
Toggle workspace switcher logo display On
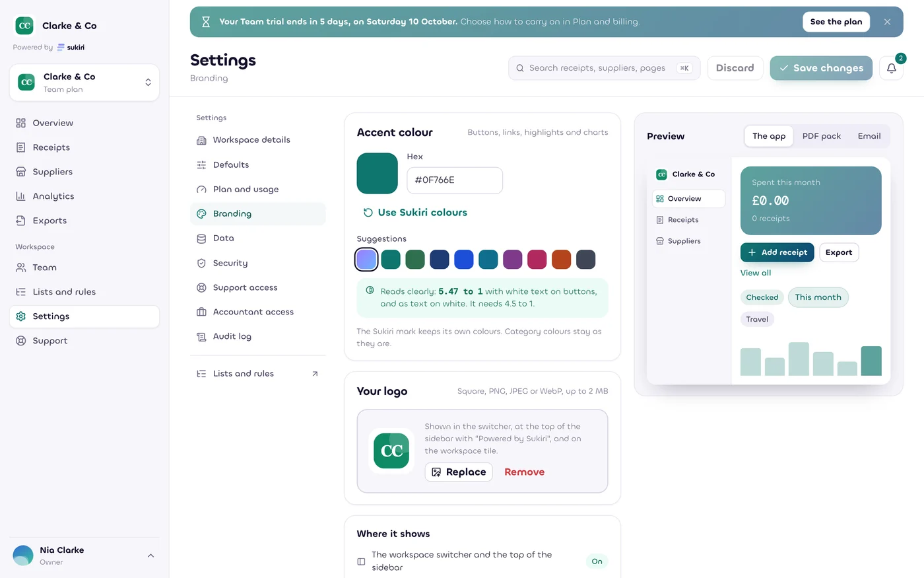click(x=597, y=561)
